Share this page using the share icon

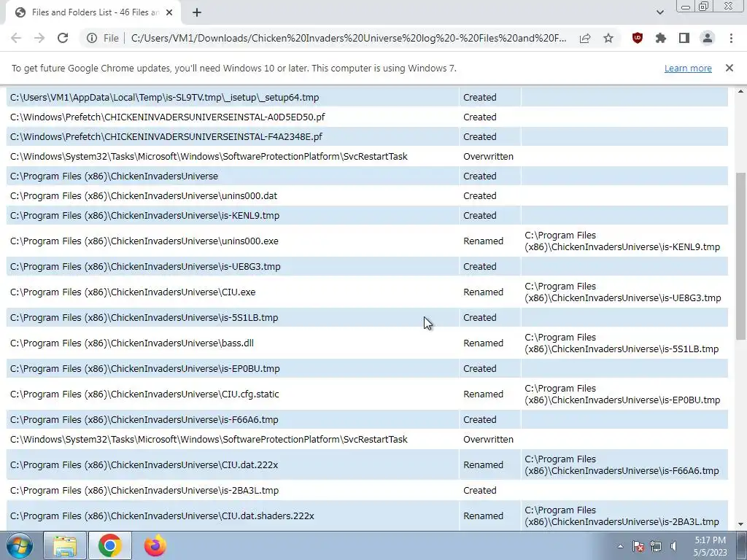[585, 38]
